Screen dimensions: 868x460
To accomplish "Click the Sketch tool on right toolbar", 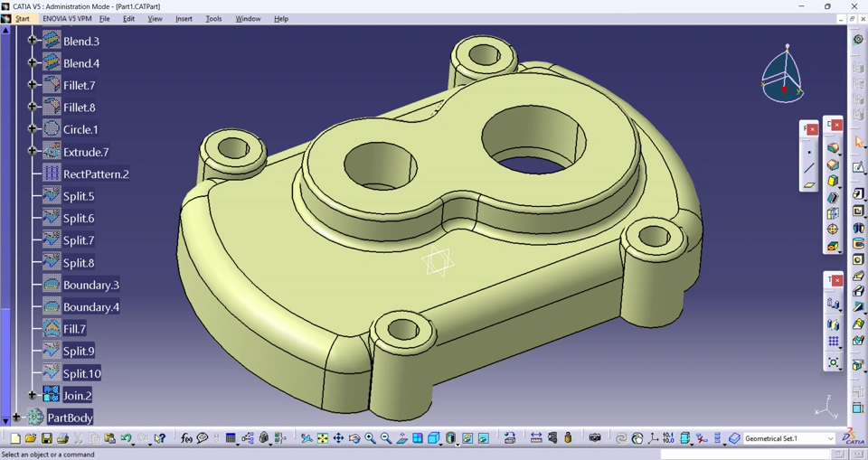I will click(x=858, y=167).
